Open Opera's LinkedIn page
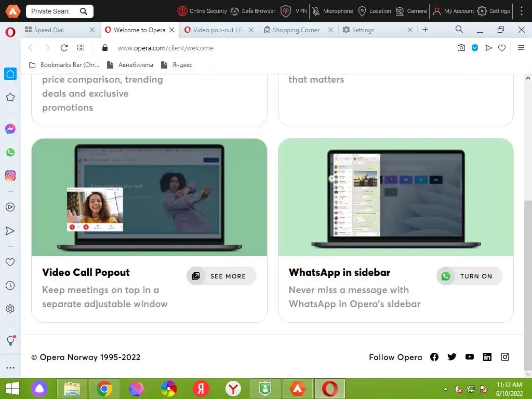 click(487, 357)
